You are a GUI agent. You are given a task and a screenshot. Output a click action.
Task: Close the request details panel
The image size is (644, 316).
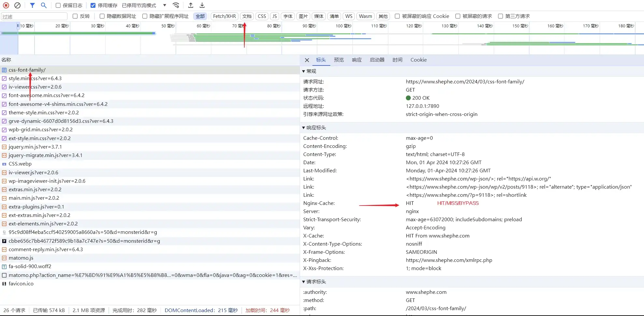tap(307, 60)
